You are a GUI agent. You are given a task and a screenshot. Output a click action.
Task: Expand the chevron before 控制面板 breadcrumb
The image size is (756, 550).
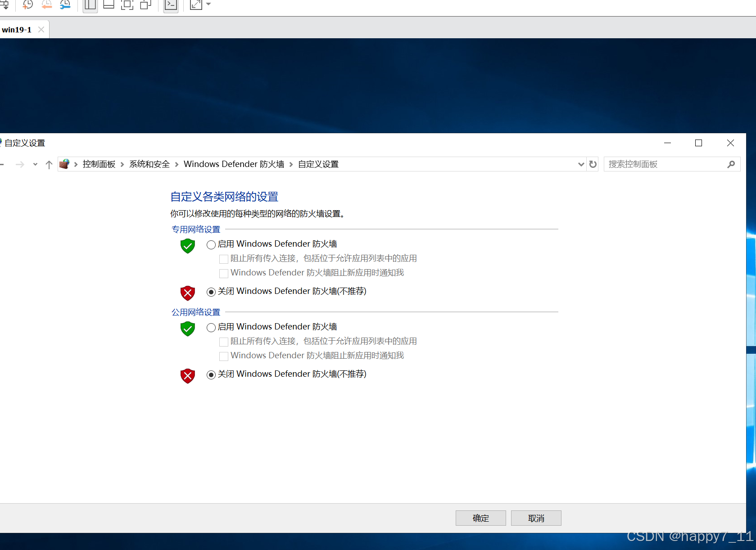(x=76, y=164)
